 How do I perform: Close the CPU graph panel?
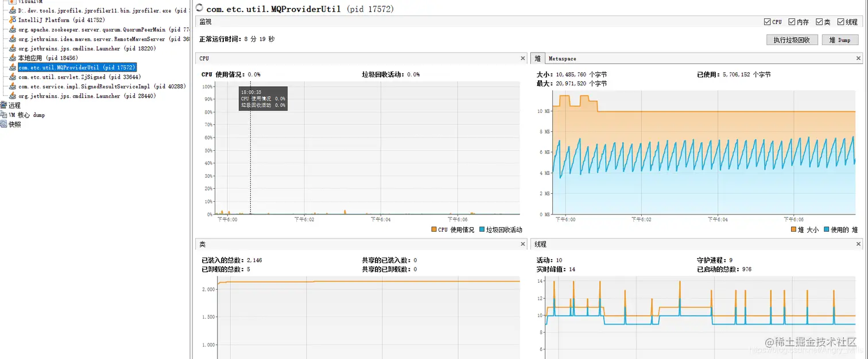(522, 58)
